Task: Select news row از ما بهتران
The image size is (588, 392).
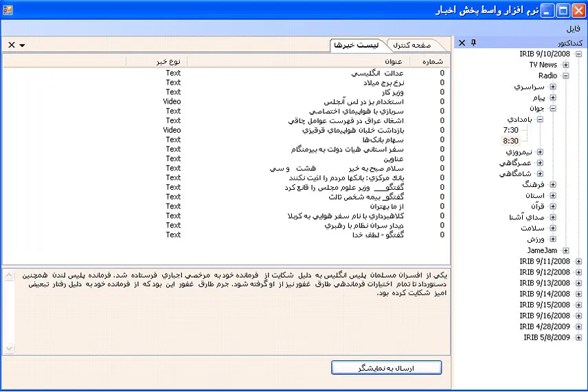Action: tap(226, 206)
